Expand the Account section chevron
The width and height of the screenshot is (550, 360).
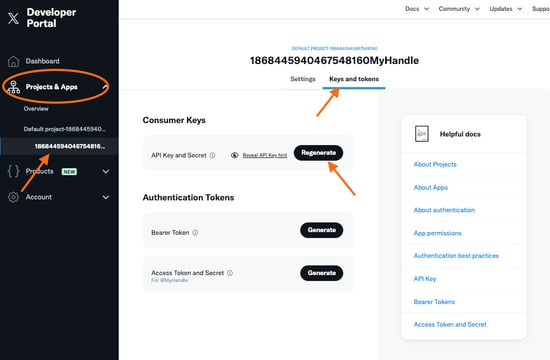(x=106, y=197)
